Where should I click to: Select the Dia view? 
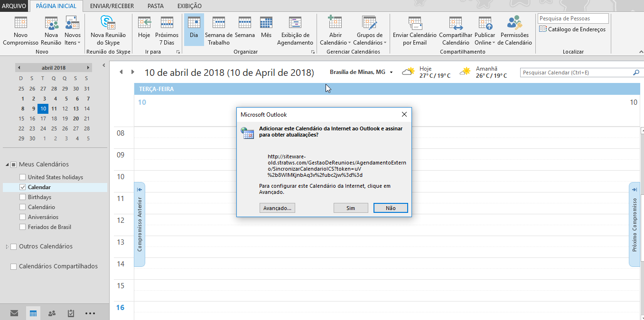pos(194,29)
